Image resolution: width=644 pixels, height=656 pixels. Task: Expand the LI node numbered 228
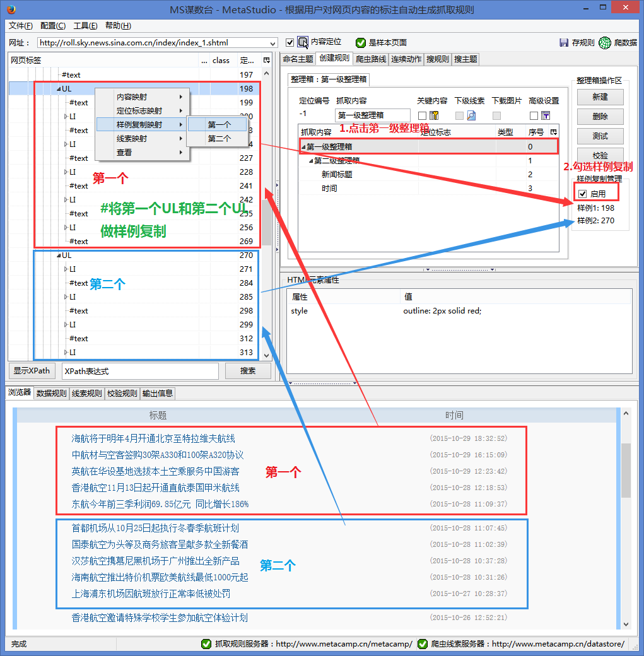click(66, 172)
